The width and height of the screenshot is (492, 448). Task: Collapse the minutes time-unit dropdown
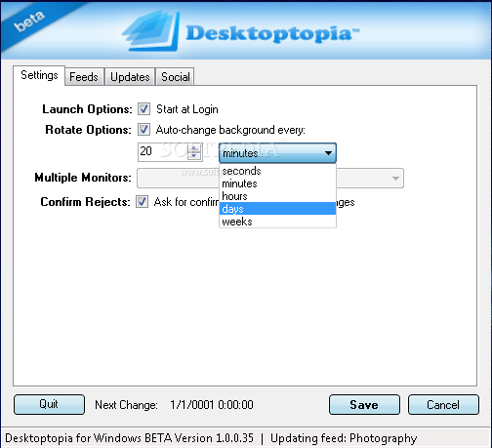pos(277,153)
